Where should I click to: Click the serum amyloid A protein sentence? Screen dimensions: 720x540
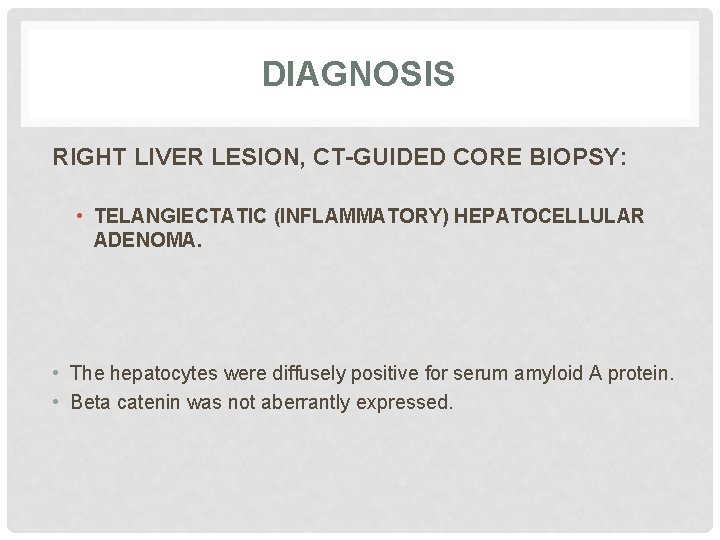[x=372, y=373]
